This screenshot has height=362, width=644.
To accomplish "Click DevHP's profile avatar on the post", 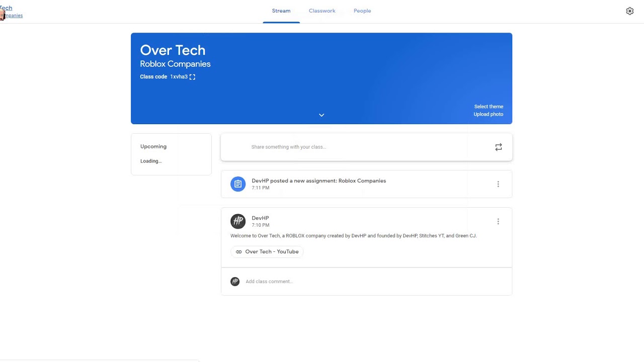I will (x=238, y=221).
